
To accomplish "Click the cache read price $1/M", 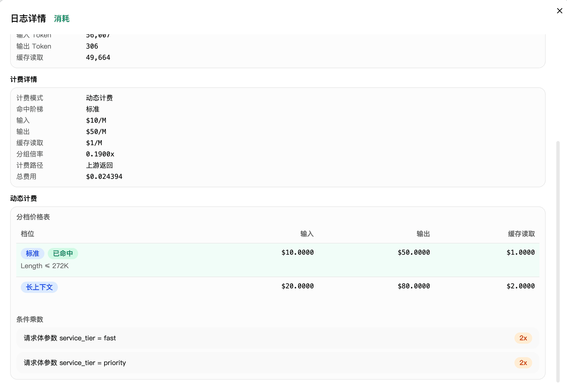I will pyautogui.click(x=94, y=143).
